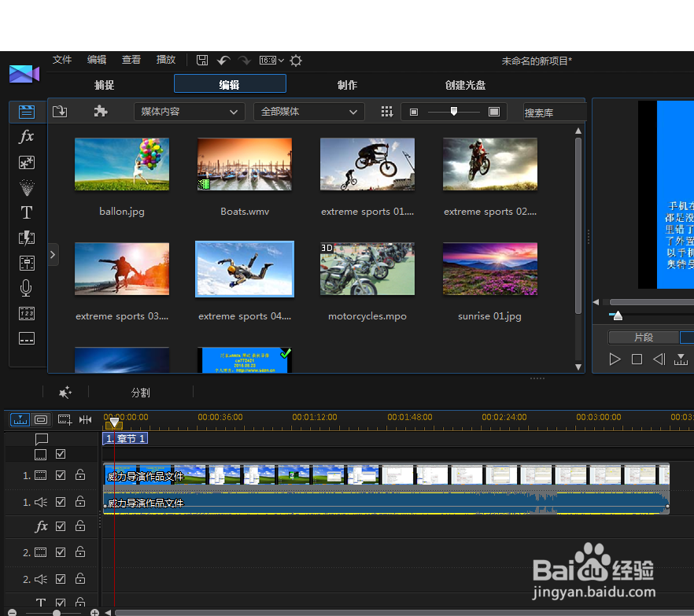Select the 章节 1 chapter marker
This screenshot has height=616, width=694.
125,438
